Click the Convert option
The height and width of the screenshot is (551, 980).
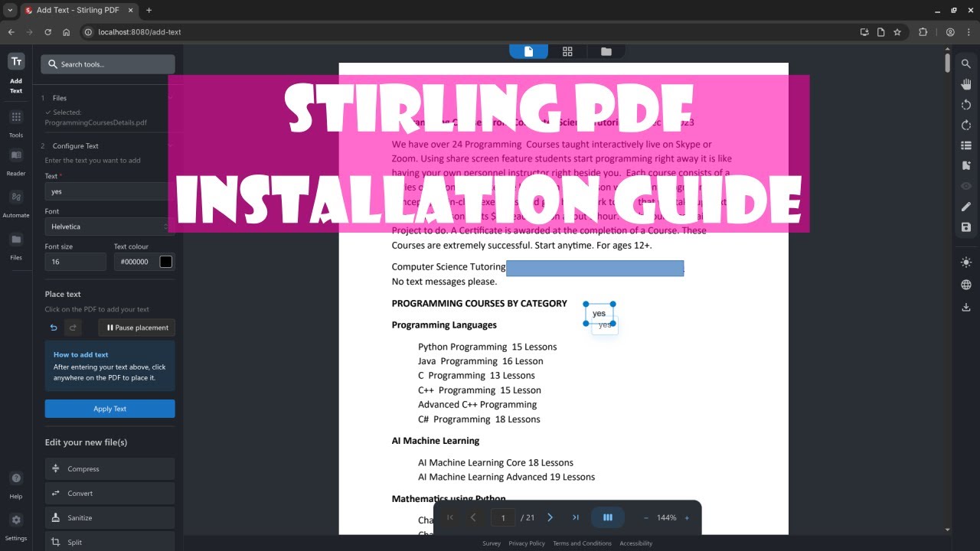click(109, 494)
